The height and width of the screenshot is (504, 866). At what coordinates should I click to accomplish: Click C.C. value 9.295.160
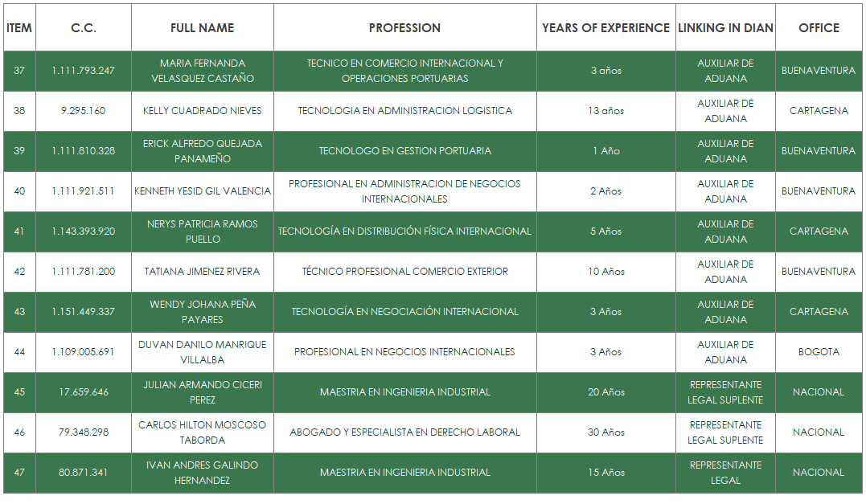tap(84, 111)
